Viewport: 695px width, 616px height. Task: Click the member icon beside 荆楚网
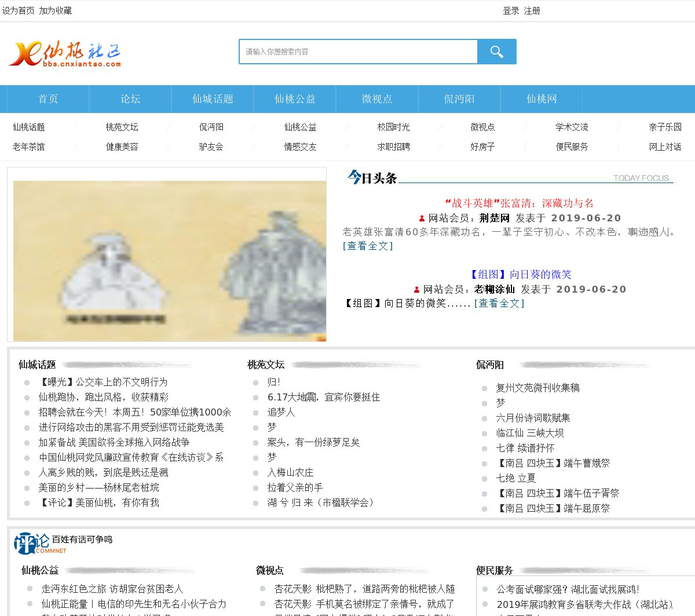click(422, 218)
